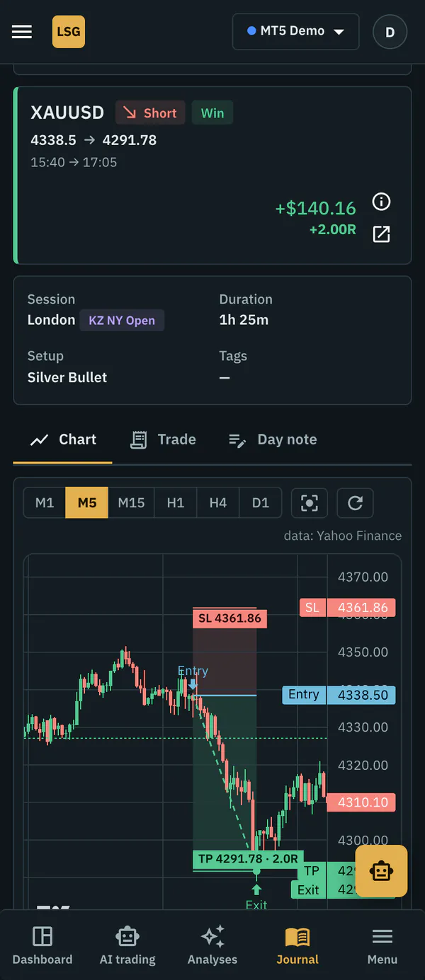Click the Win result badge
The image size is (425, 980).
click(212, 113)
